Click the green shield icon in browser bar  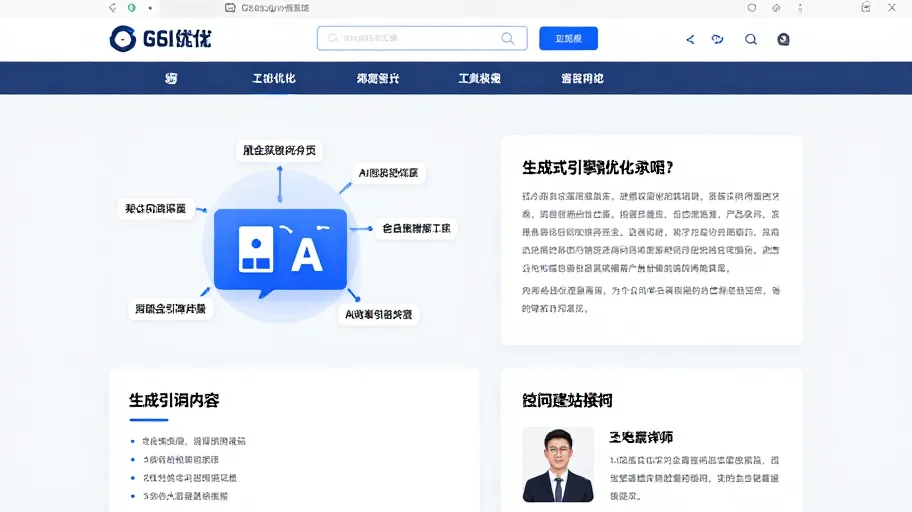click(132, 8)
